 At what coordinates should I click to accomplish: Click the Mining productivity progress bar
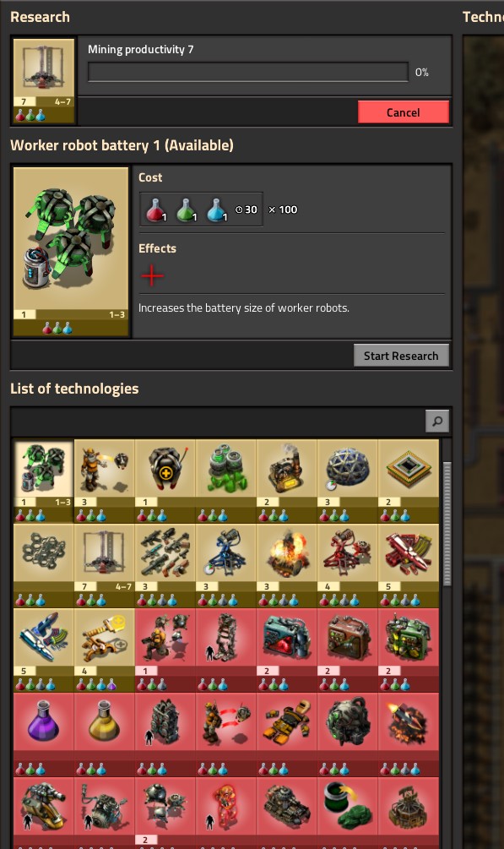click(x=248, y=72)
